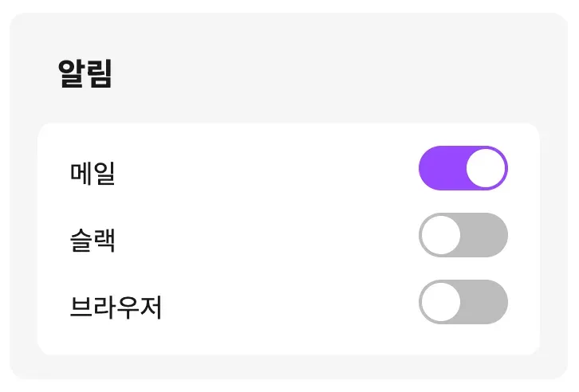The width and height of the screenshot is (579, 392).
Task: Select the 슬랙 row in the notification card
Action: 263,236
